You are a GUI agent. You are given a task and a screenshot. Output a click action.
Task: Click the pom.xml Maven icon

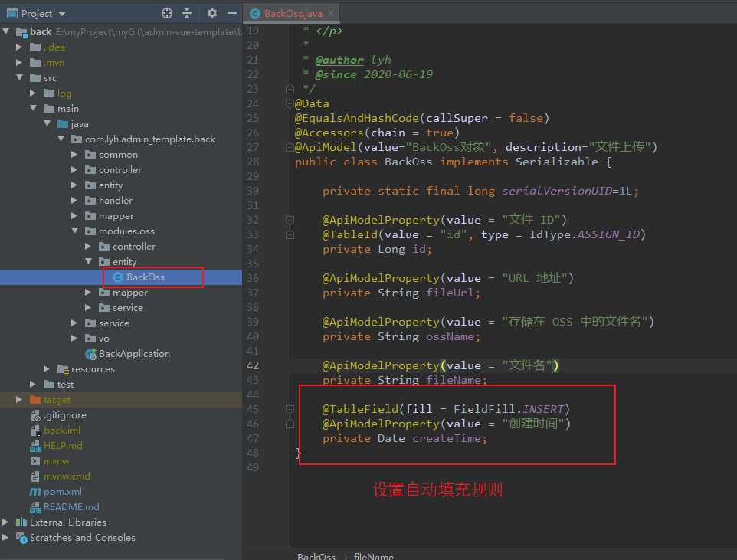(35, 492)
